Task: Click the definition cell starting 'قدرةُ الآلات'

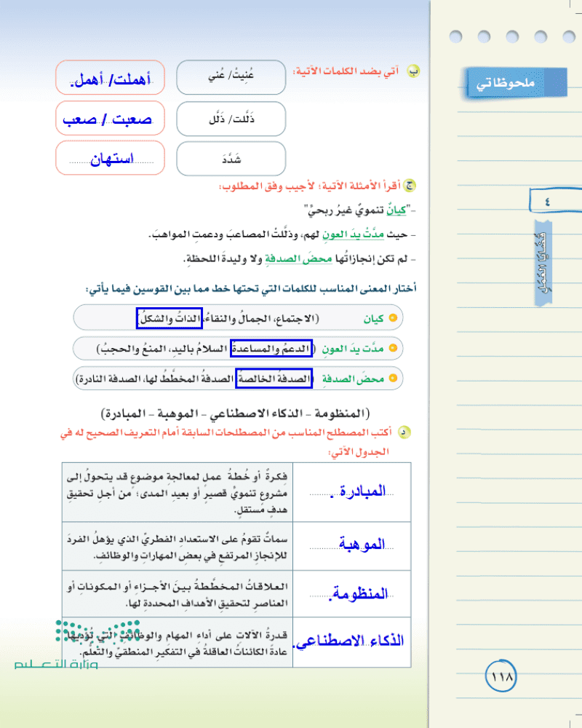Action: 178,642
